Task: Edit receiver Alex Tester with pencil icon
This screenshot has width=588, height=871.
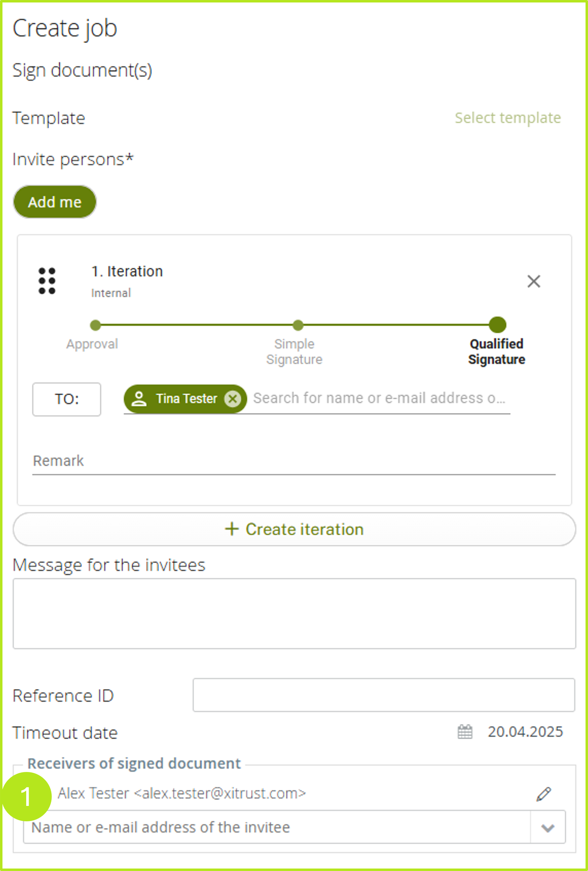Action: 544,793
